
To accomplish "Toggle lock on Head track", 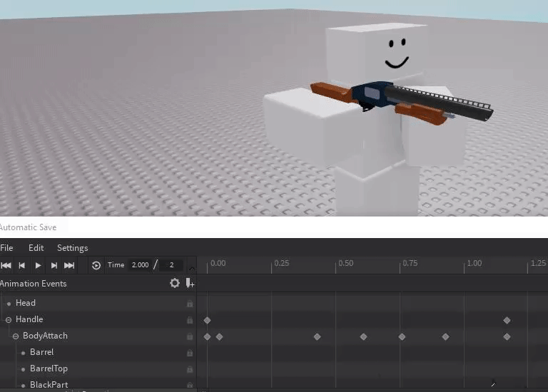I will click(190, 304).
